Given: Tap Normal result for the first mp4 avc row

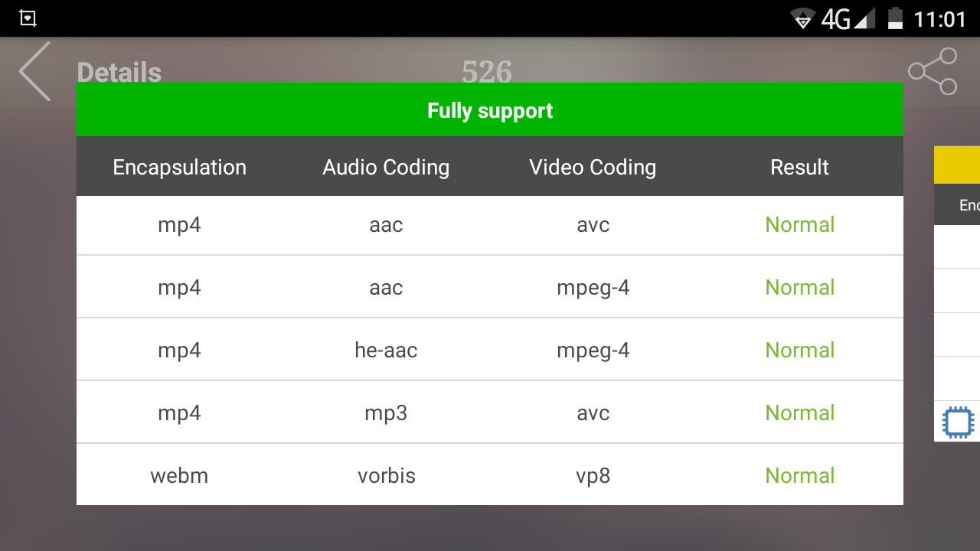Looking at the screenshot, I should coord(799,225).
